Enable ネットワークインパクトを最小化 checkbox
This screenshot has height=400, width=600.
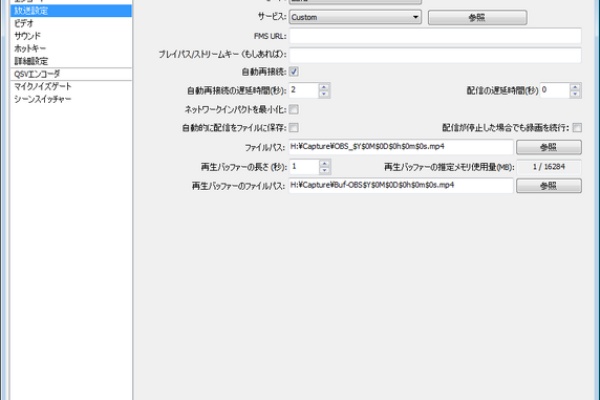(x=294, y=110)
